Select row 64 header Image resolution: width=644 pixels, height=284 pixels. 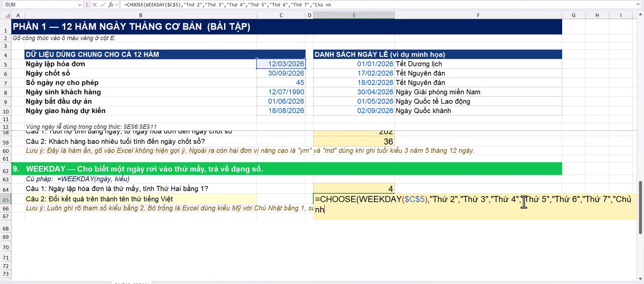click(x=6, y=189)
